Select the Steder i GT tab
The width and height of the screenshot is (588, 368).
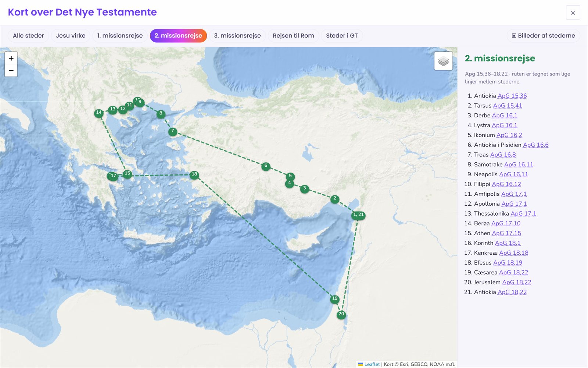tap(342, 36)
